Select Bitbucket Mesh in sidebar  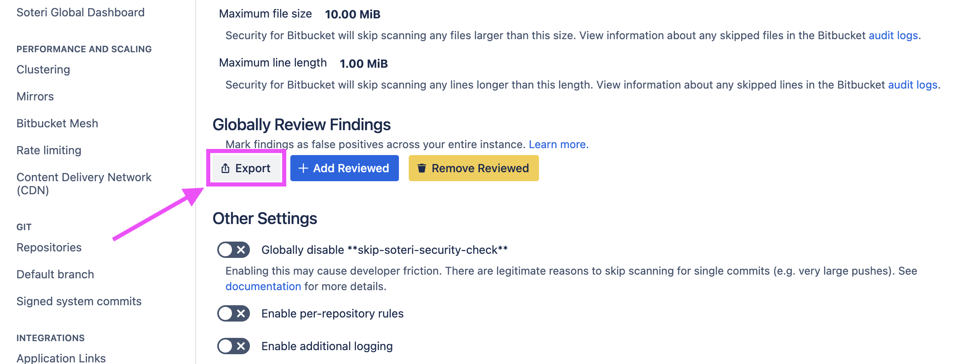click(57, 123)
